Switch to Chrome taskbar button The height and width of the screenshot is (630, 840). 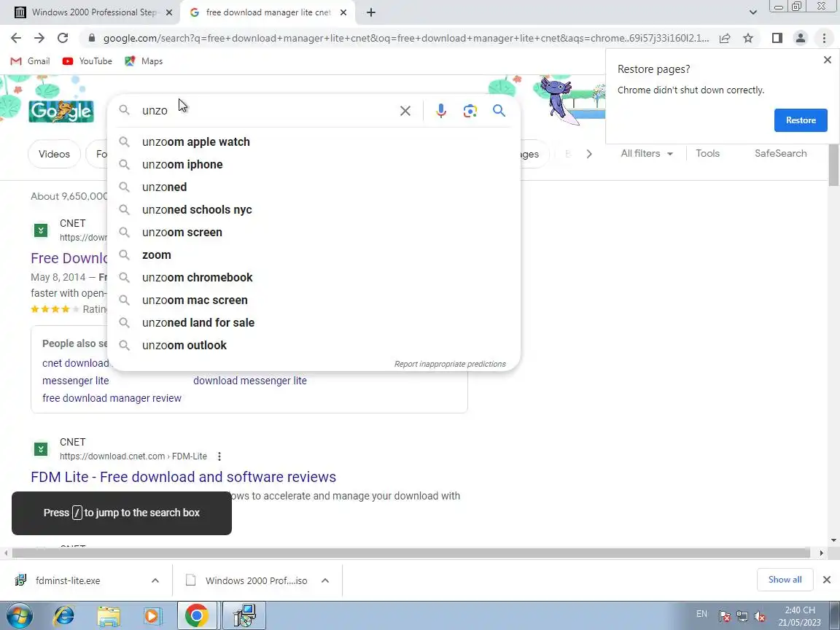tap(197, 615)
